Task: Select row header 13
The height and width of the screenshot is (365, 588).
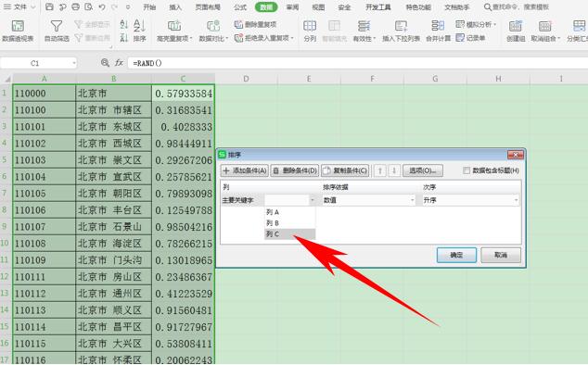Action: (6, 293)
